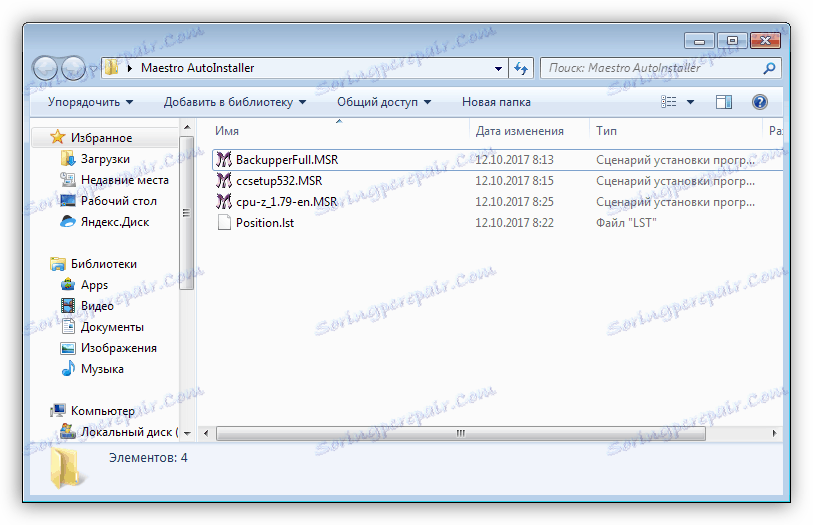Click the search magnifier icon

tap(769, 68)
